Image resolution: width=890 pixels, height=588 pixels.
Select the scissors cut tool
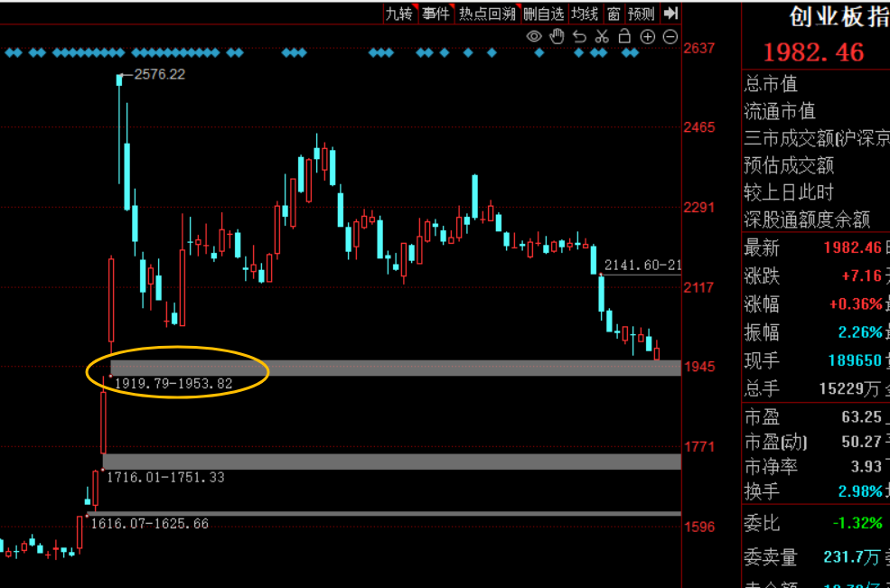tap(602, 36)
